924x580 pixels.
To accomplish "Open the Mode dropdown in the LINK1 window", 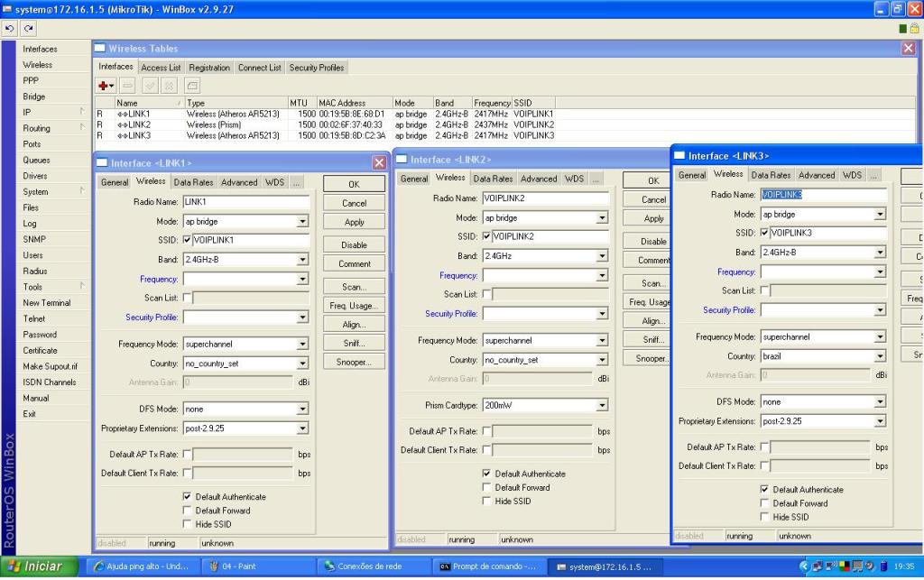I will (302, 221).
